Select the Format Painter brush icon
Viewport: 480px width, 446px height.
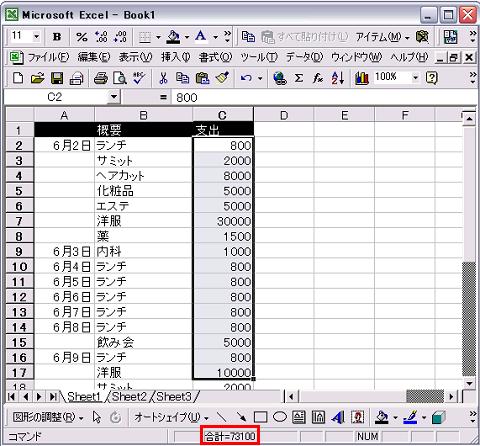coord(222,78)
